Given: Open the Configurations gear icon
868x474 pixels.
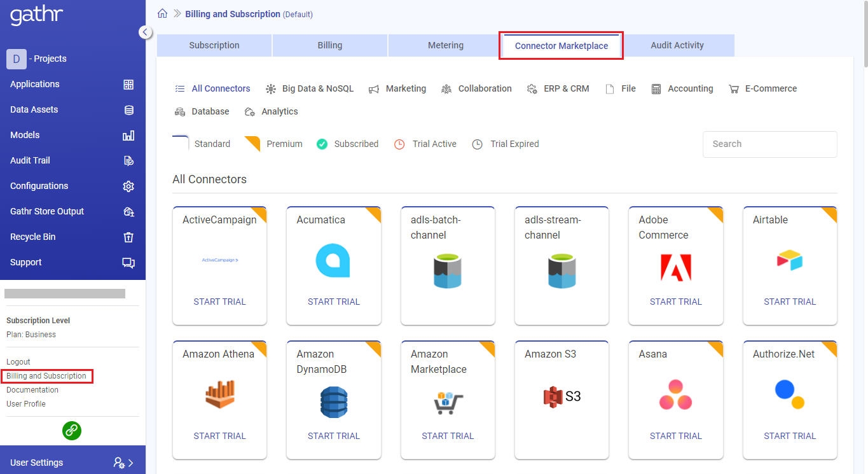Looking at the screenshot, I should [128, 186].
